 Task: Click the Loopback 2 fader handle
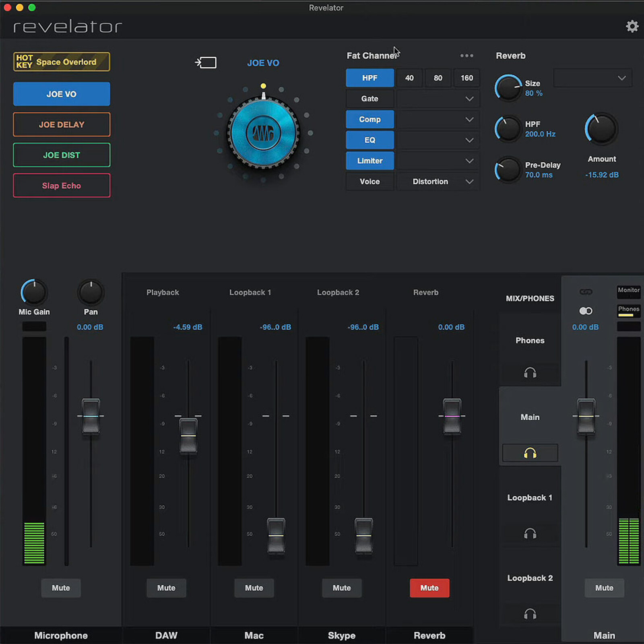[364, 536]
